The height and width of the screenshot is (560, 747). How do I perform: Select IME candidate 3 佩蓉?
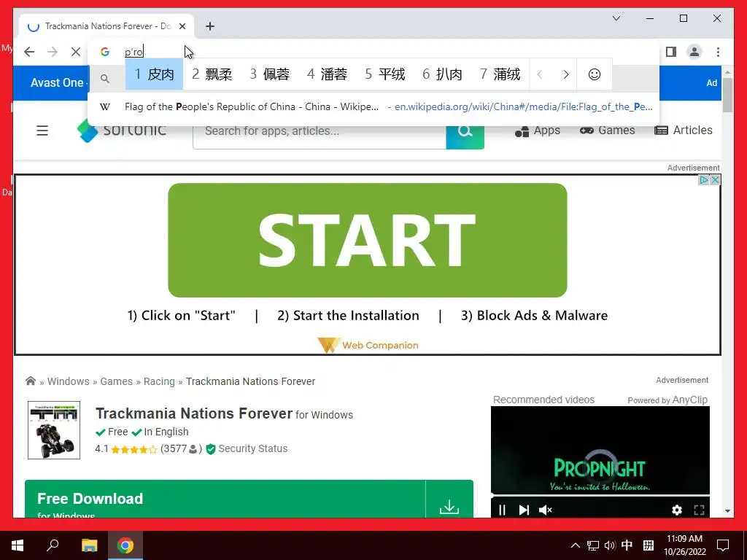point(270,74)
